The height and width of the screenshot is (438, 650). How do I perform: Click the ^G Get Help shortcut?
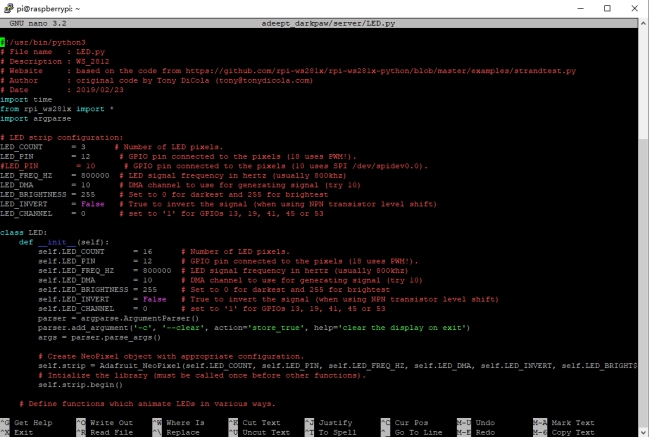[x=27, y=423]
